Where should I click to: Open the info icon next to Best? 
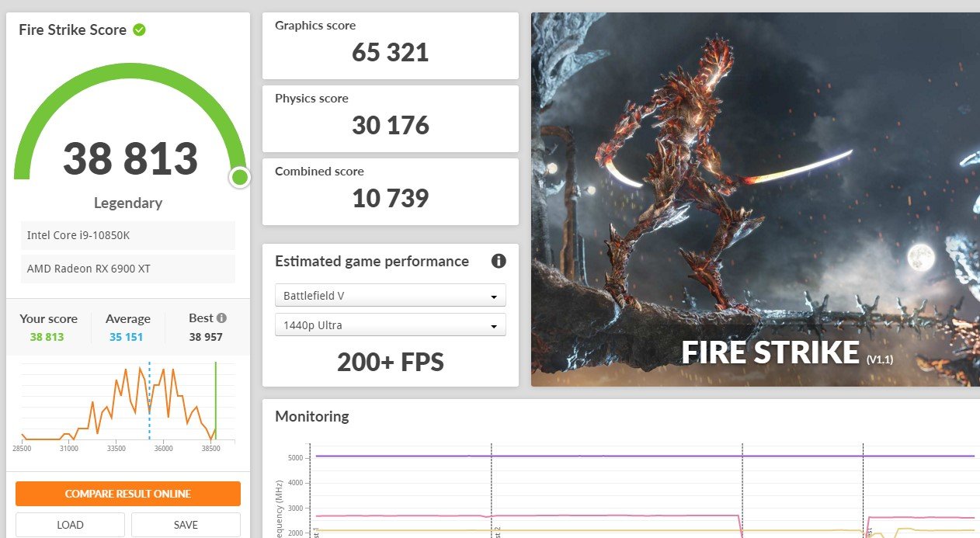(222, 318)
